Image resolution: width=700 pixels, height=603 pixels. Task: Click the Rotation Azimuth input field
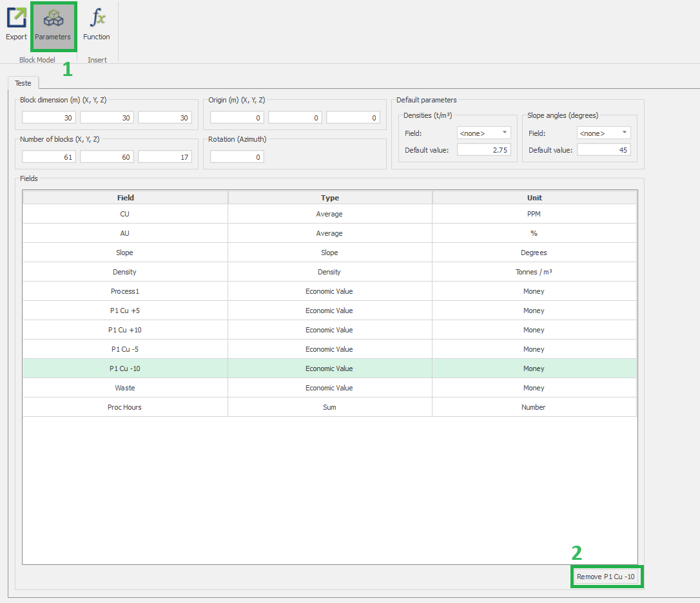[237, 157]
